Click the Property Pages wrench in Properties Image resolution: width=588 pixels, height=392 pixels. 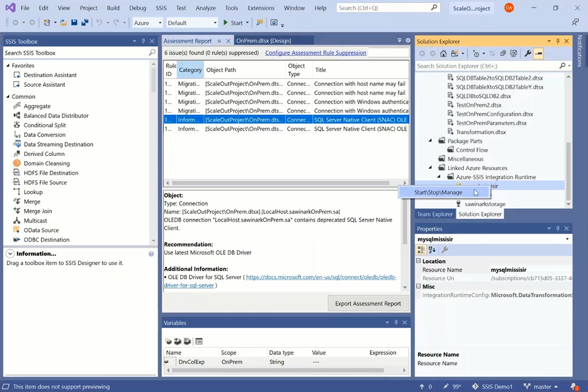pos(445,250)
